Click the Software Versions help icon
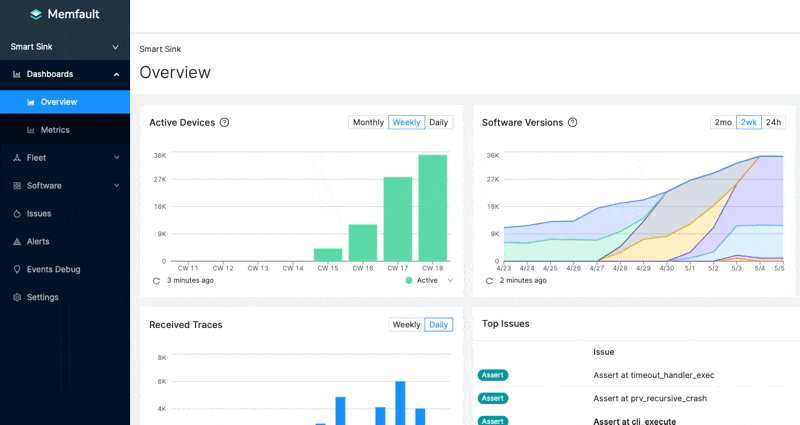This screenshot has width=800, height=425. 573,123
